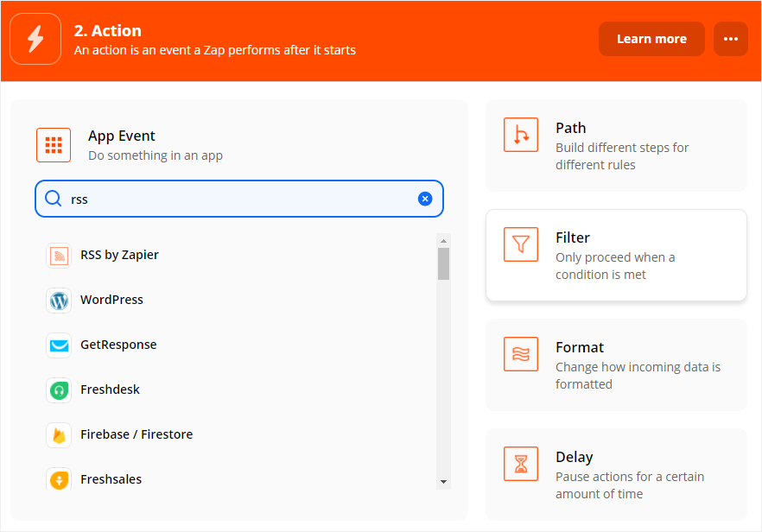Focus the app search field containing rss

(239, 199)
